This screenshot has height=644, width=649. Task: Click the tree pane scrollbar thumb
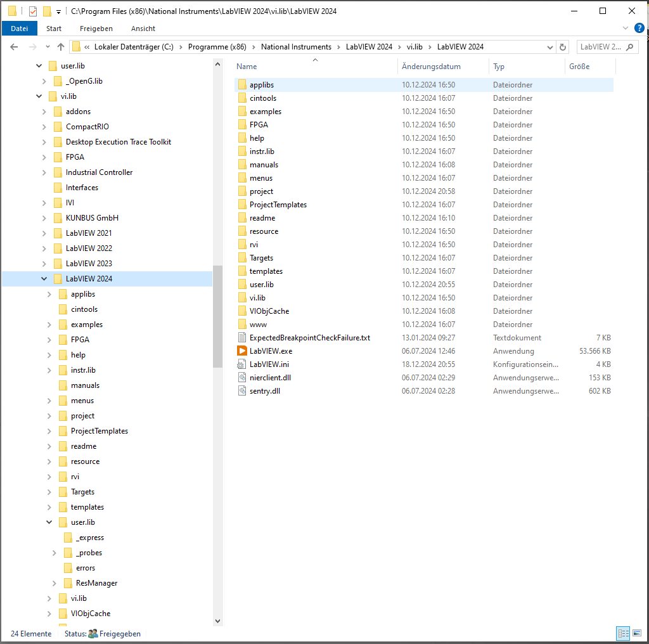pyautogui.click(x=218, y=316)
